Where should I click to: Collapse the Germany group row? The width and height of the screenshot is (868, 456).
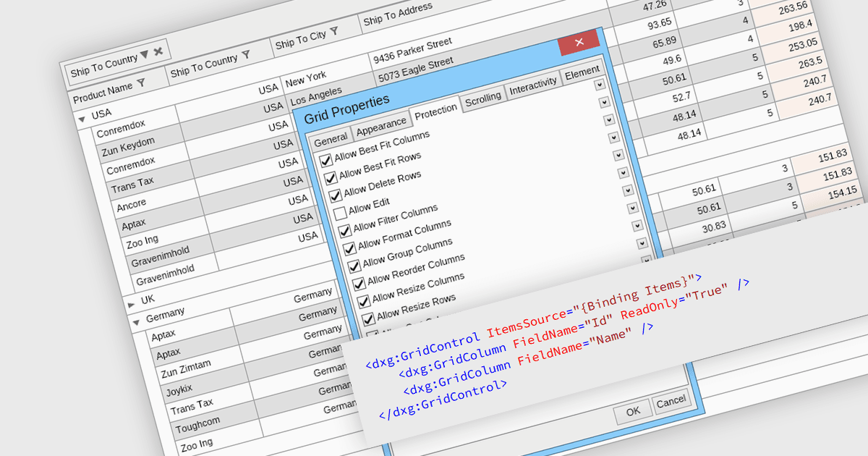pos(136,322)
